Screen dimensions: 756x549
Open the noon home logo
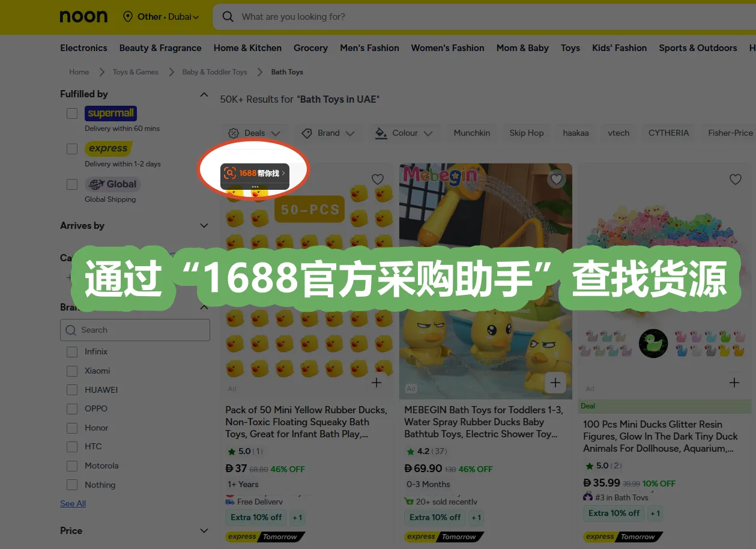point(83,17)
